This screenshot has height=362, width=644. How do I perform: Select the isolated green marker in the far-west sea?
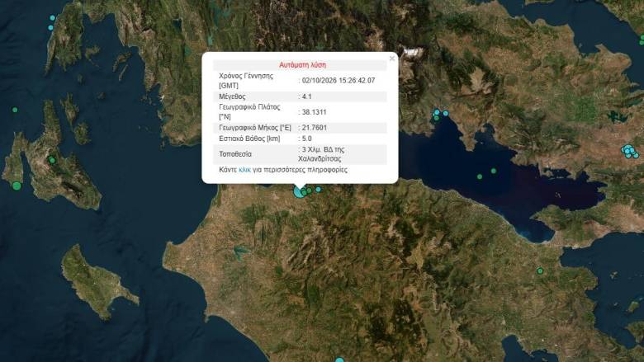[x=15, y=110]
